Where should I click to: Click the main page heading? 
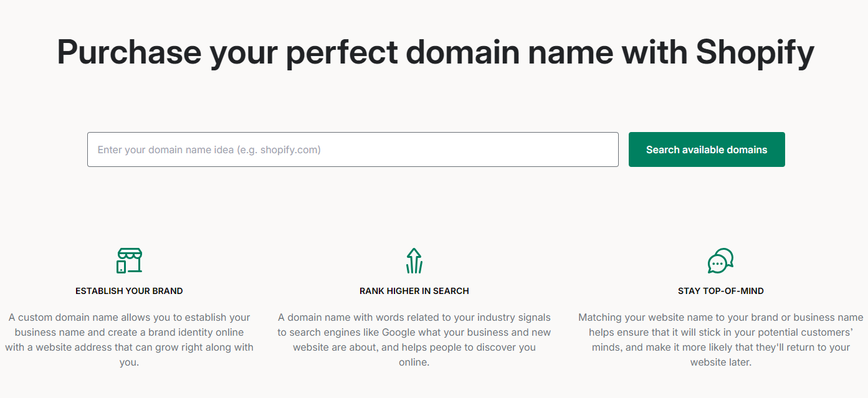(434, 52)
